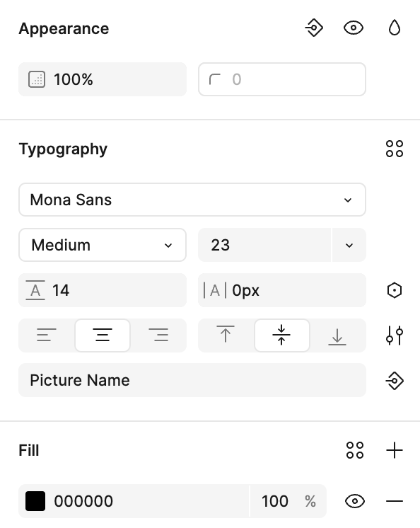Toggle visibility of the 000000 fill

pyautogui.click(x=355, y=501)
